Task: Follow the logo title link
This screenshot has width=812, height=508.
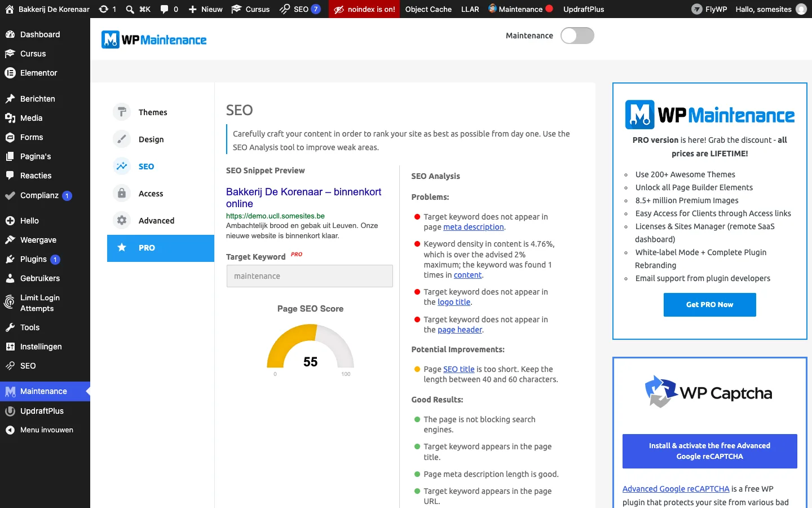Action: (x=454, y=302)
